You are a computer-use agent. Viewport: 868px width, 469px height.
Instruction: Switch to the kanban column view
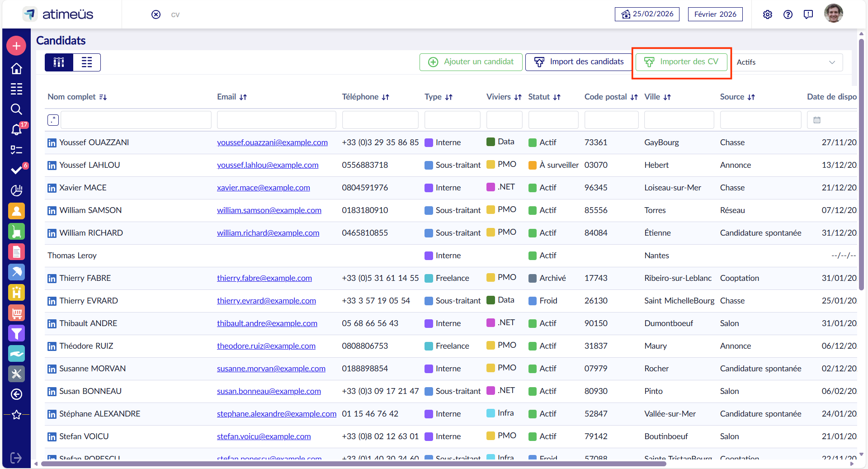click(x=59, y=62)
